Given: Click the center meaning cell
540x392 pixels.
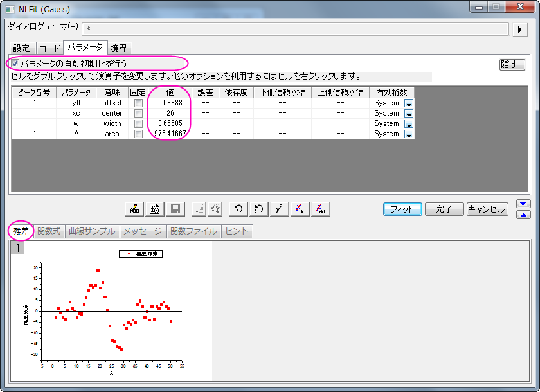Looking at the screenshot, I should click(x=112, y=113).
